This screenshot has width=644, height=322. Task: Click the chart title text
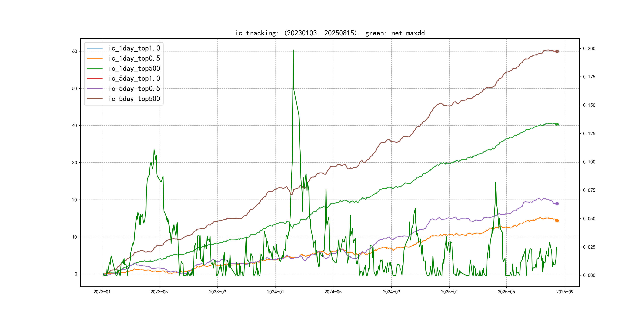coord(330,33)
